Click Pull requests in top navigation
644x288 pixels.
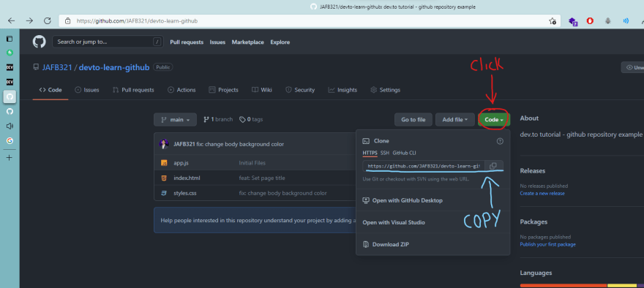point(187,42)
